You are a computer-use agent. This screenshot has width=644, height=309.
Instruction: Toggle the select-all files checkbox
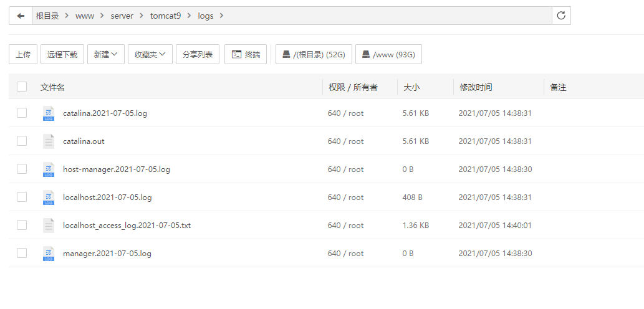coord(22,87)
